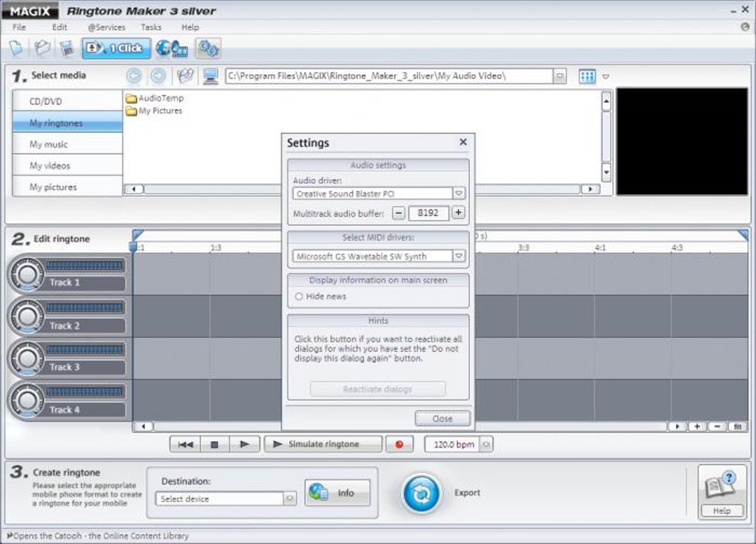The height and width of the screenshot is (544, 756).
Task: Click Close in the Settings dialog
Action: pos(442,418)
